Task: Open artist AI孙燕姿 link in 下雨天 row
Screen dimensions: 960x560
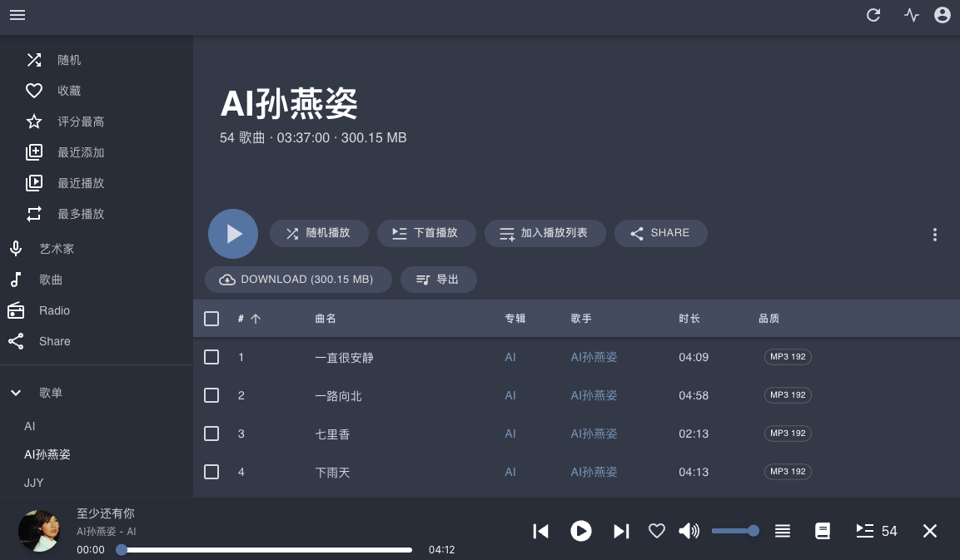Action: point(594,472)
